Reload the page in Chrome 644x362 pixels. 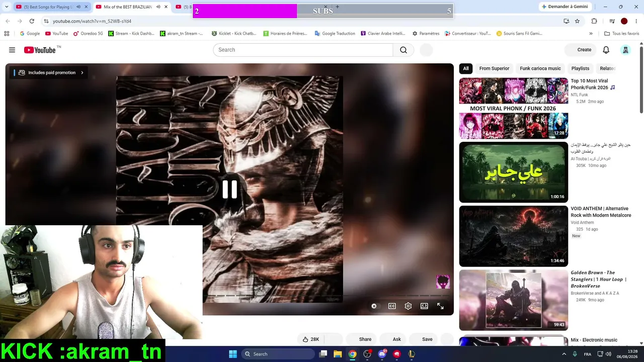(32, 21)
